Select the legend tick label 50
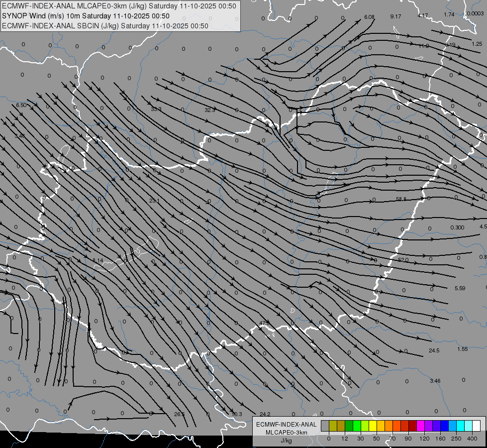487x448 pixels. pos(377,439)
